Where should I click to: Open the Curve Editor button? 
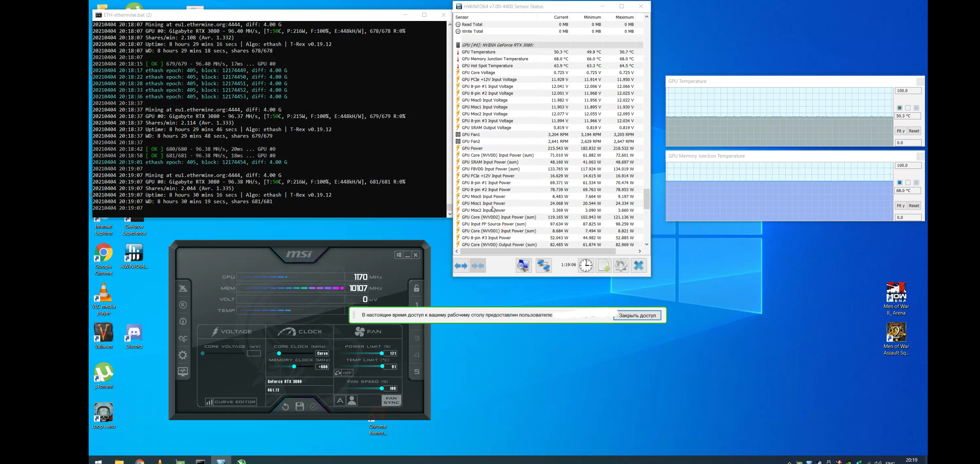tap(231, 402)
